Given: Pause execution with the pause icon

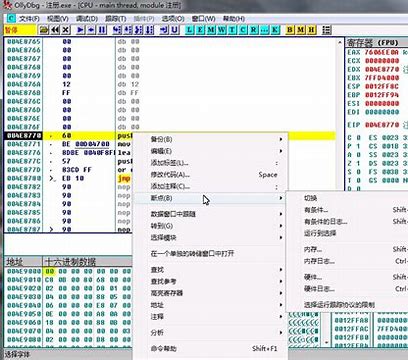Looking at the screenshot, I should click(x=102, y=30).
